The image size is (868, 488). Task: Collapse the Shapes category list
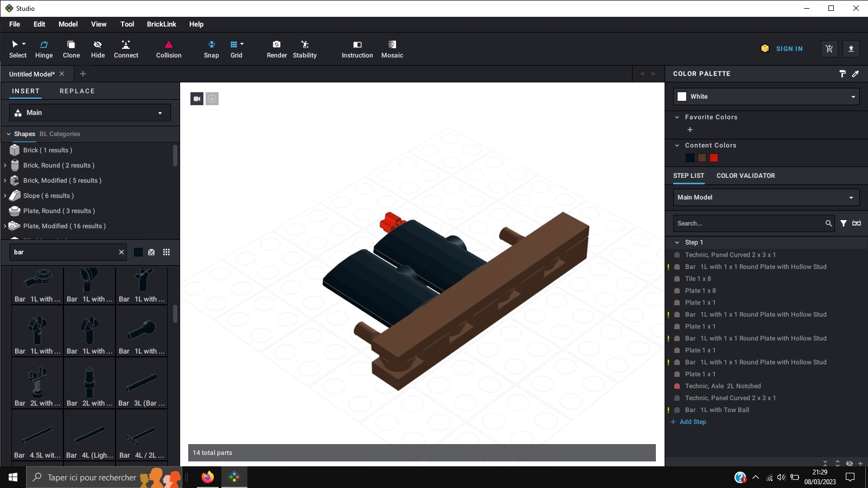click(9, 134)
